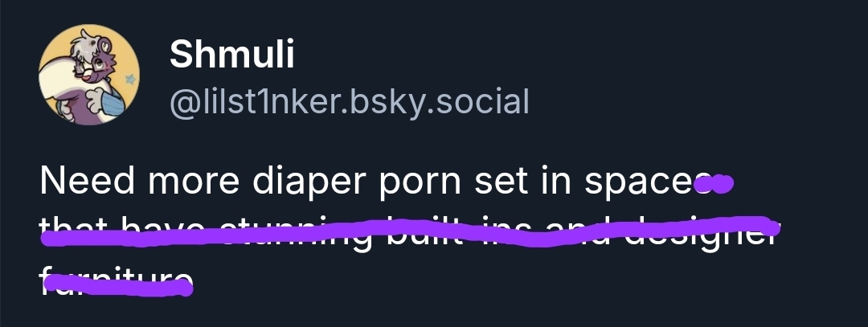
Task: Click the "@" symbol in the handle
Action: click(185, 103)
